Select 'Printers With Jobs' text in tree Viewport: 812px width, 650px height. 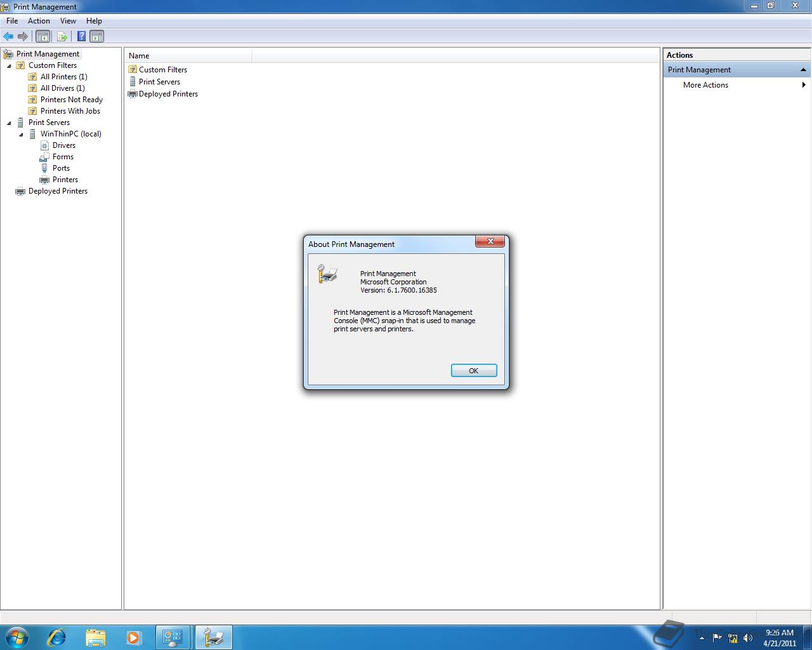click(x=70, y=111)
